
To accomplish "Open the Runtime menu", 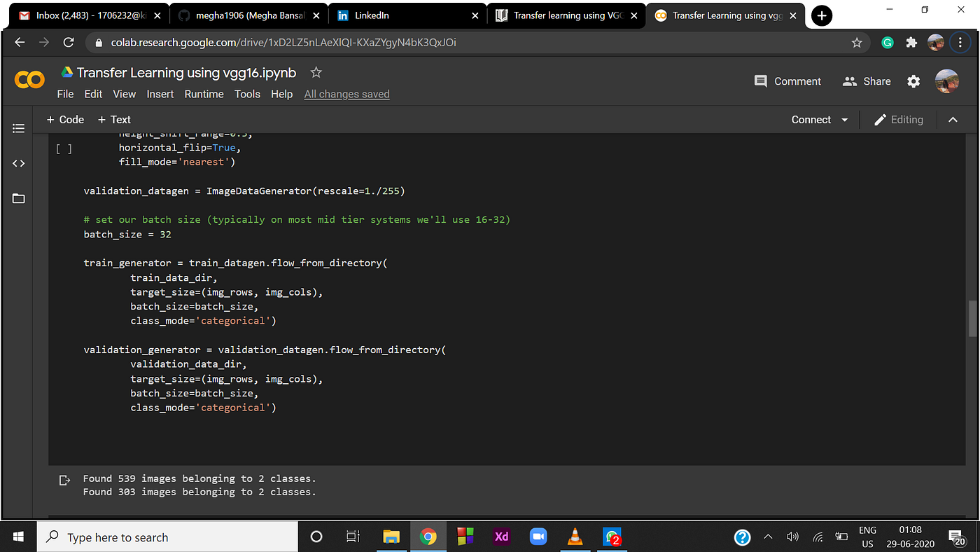I will [x=204, y=93].
